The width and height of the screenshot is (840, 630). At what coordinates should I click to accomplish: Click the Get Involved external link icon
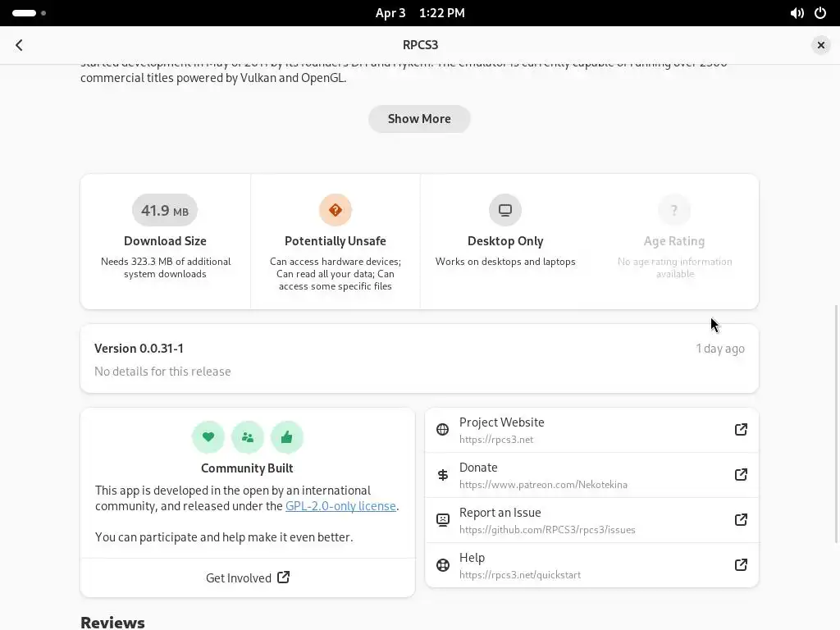(283, 577)
